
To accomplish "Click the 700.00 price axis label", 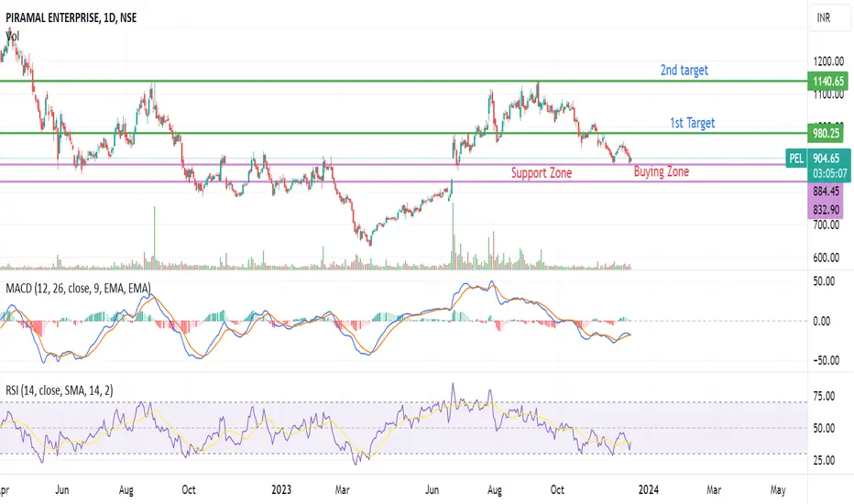I will 827,225.
